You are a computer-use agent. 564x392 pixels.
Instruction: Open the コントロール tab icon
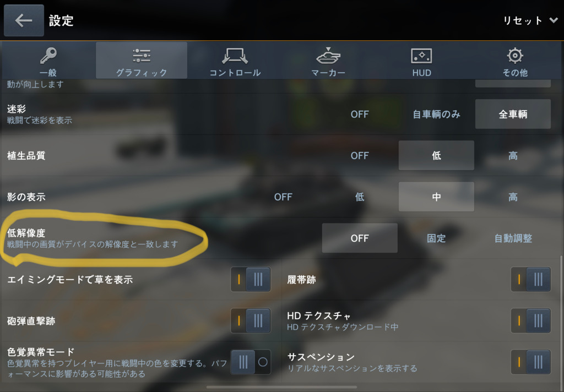click(x=235, y=56)
